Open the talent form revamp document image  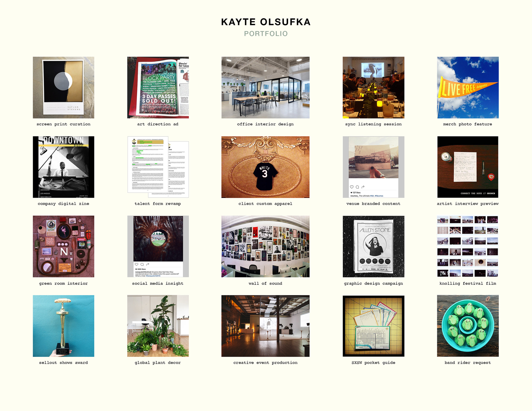(x=158, y=167)
